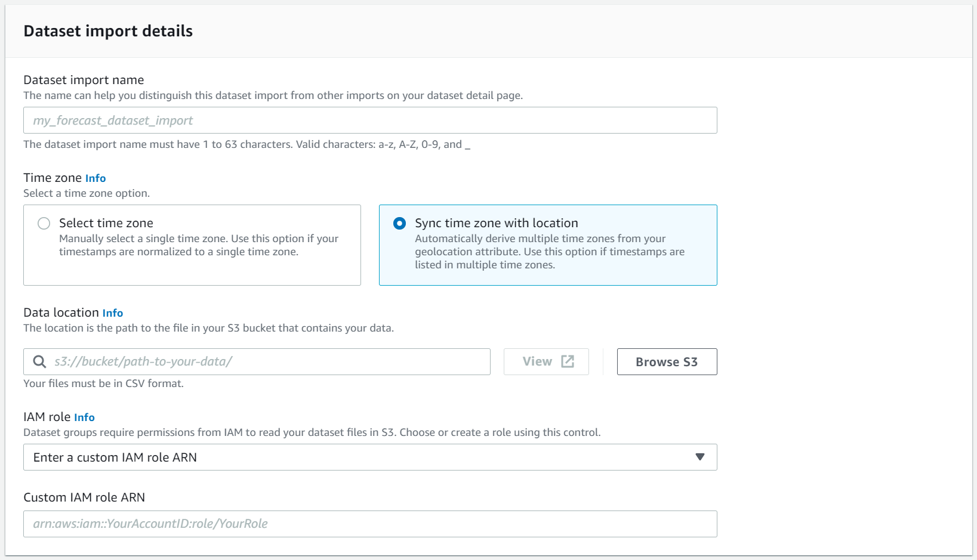The height and width of the screenshot is (560, 977).
Task: Click the Custom IAM role ARN input field
Action: [x=370, y=524]
